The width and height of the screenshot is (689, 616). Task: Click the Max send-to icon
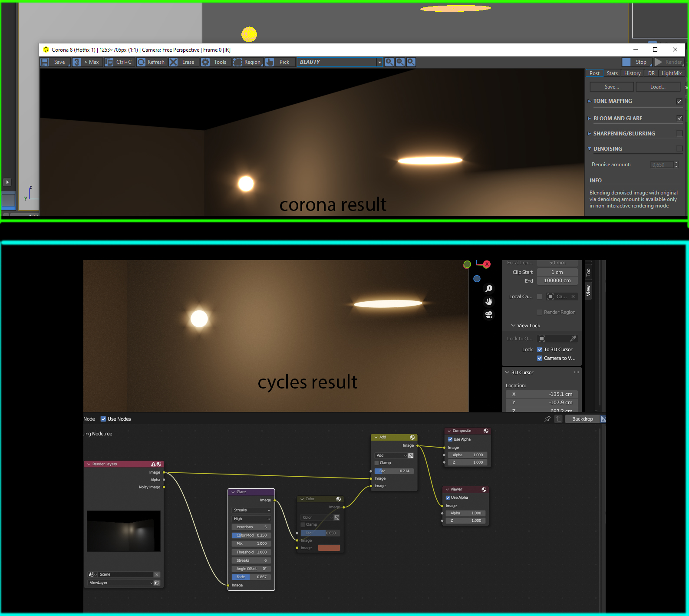point(77,62)
